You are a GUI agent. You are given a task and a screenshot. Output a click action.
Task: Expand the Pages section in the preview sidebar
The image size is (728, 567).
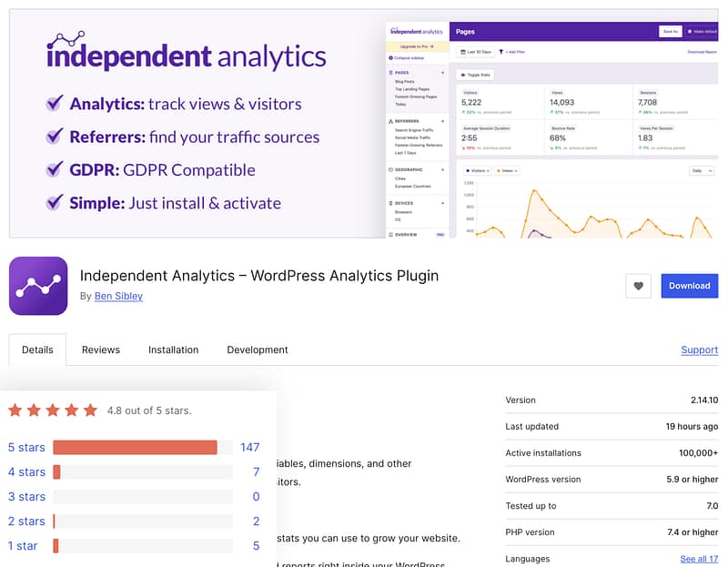point(442,73)
